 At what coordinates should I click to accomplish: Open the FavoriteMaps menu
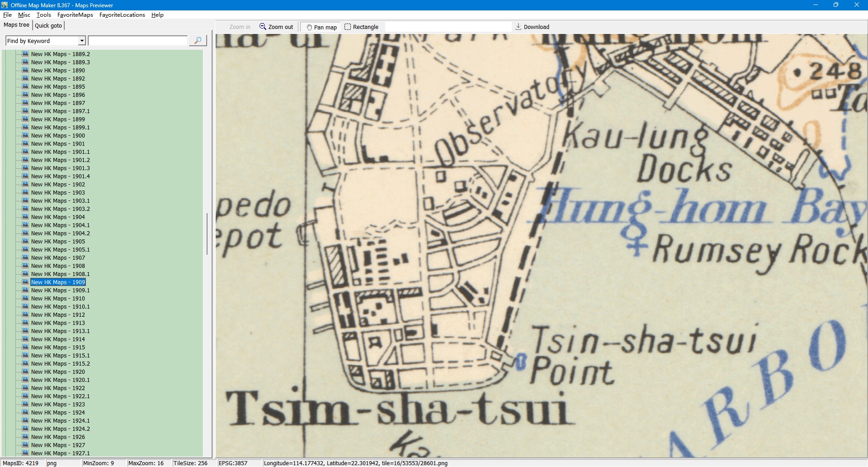pos(75,15)
